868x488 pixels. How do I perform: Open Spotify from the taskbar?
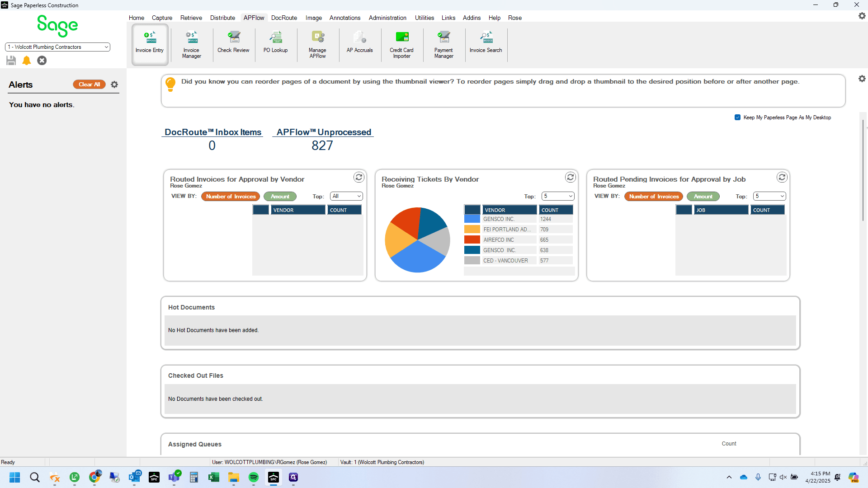point(253,477)
